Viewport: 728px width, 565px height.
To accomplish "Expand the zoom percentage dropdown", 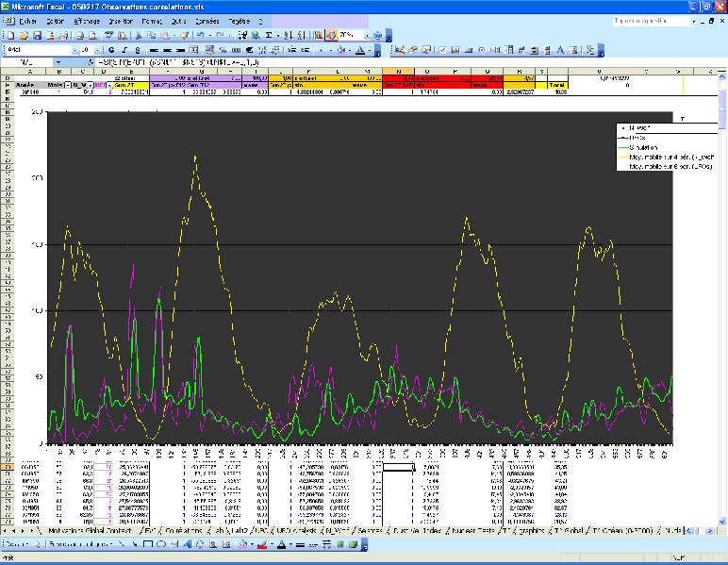I will click(x=366, y=35).
